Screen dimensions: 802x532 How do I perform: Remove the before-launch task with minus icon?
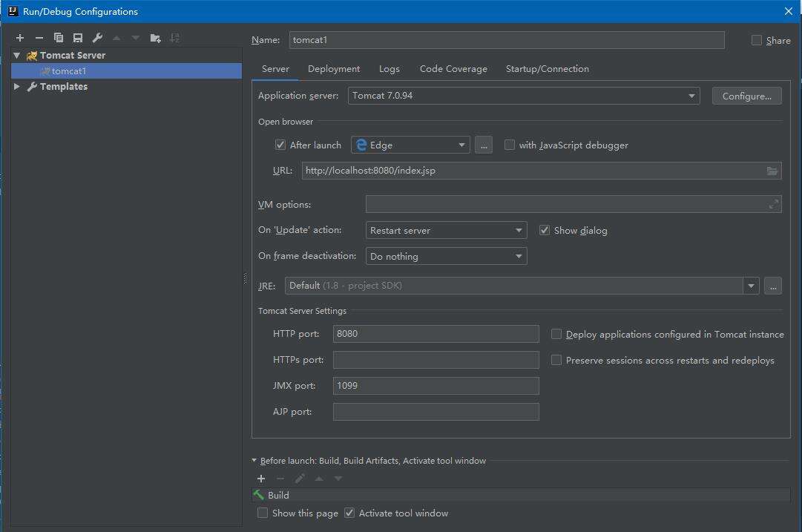tap(280, 479)
